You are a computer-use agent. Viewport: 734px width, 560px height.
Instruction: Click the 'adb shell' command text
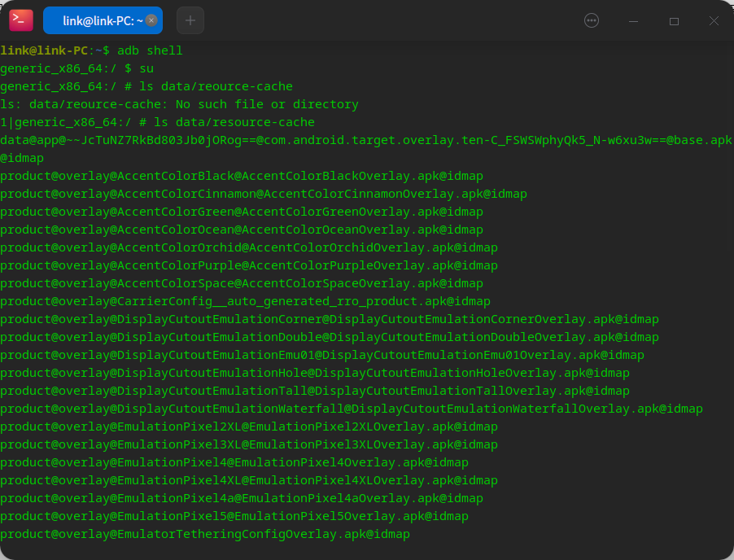[150, 50]
